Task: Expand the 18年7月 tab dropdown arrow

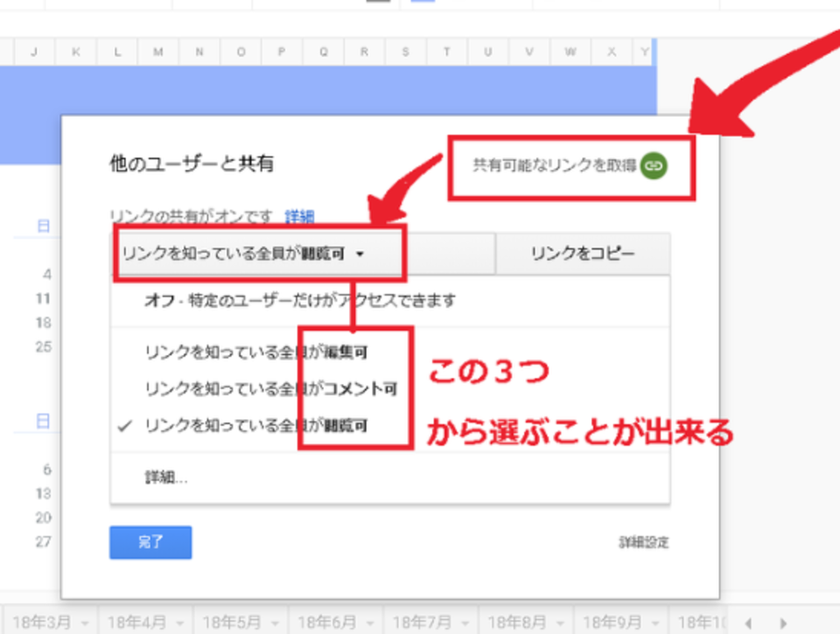Action: [x=465, y=624]
